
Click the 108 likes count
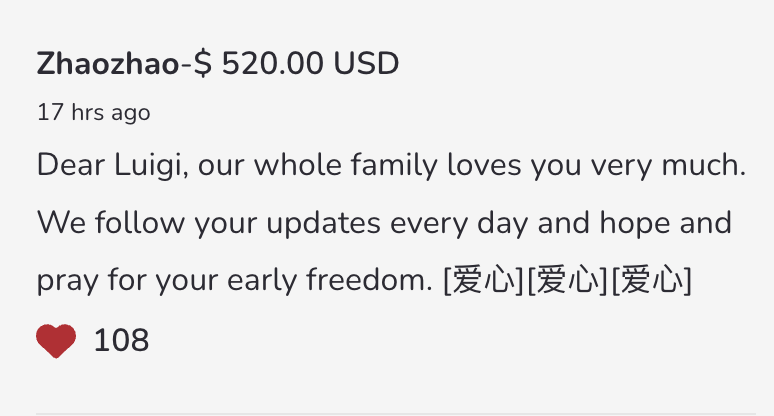121,340
